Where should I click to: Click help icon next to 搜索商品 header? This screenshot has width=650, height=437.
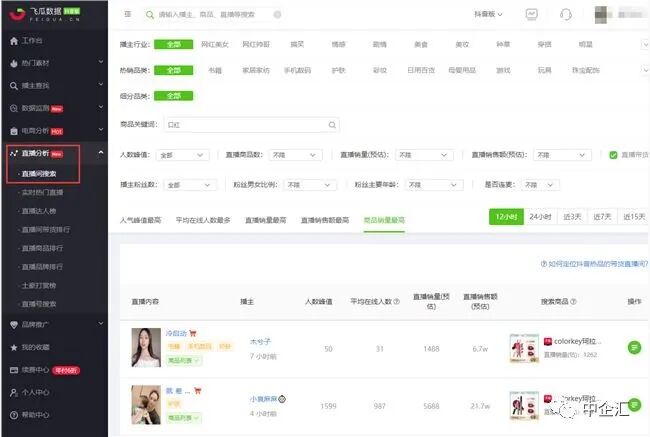573,301
